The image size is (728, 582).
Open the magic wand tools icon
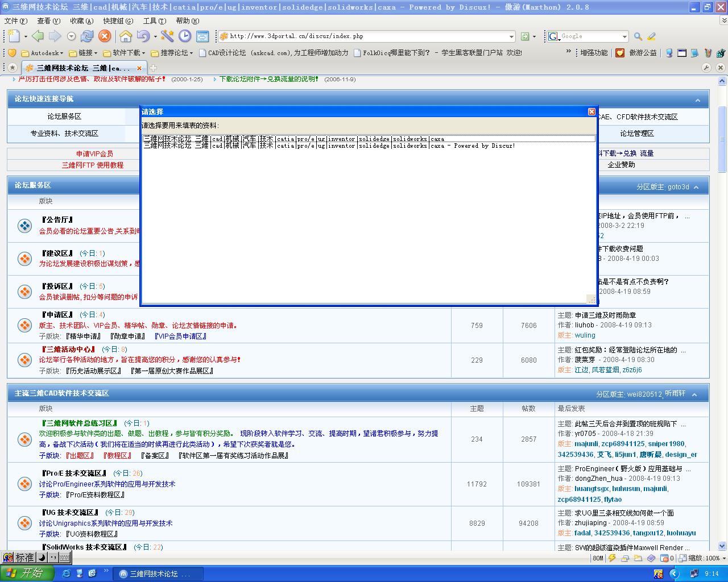pos(167,36)
